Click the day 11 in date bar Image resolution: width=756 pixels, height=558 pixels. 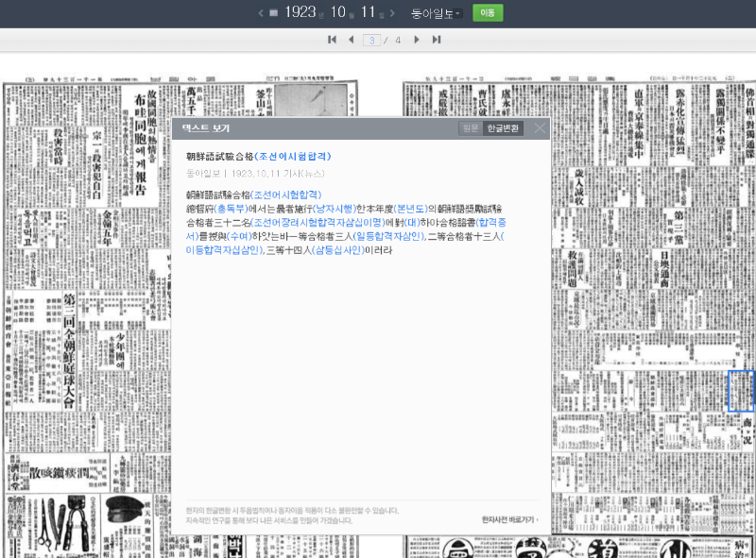pos(369,12)
